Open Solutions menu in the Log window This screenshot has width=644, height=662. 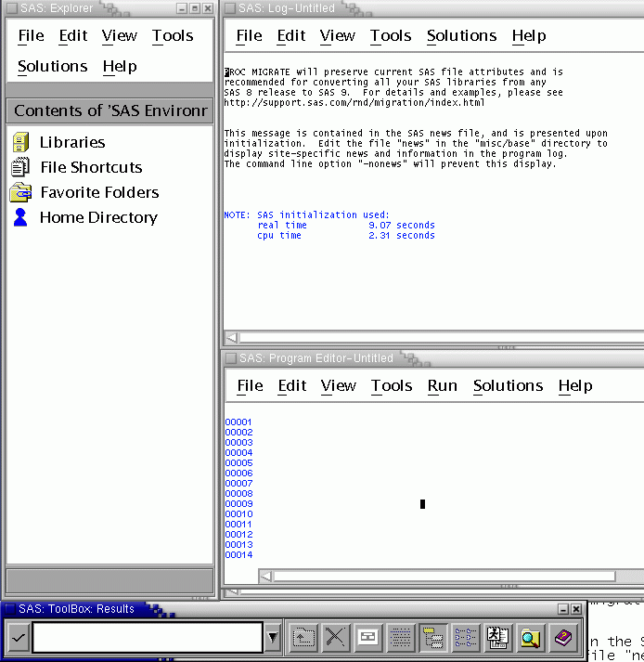(x=461, y=35)
